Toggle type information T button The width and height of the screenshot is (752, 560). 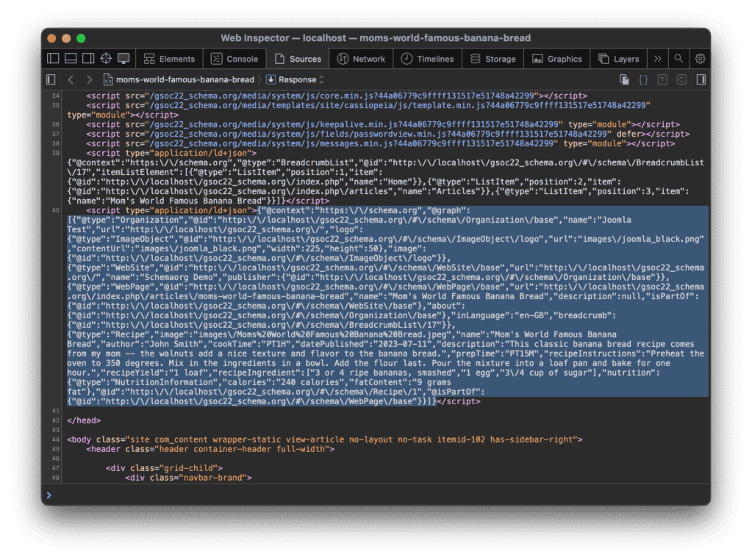click(x=662, y=79)
